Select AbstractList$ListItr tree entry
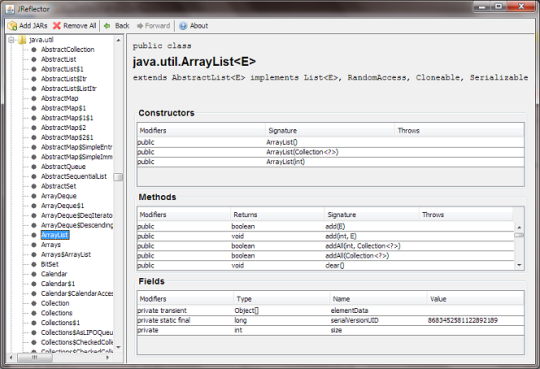 [69, 89]
